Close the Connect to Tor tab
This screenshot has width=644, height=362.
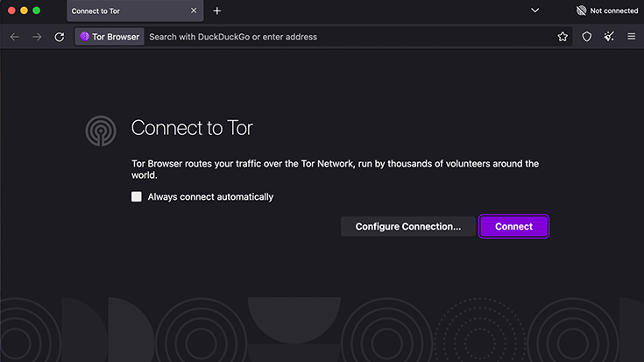click(x=194, y=11)
